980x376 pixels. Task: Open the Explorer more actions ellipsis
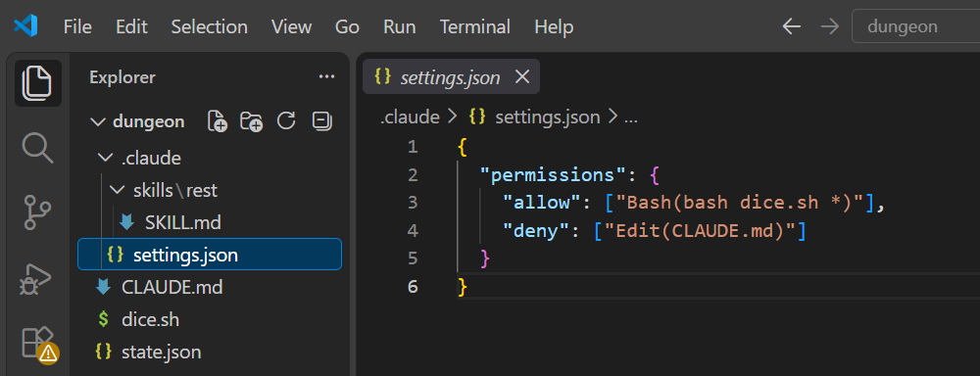click(327, 76)
